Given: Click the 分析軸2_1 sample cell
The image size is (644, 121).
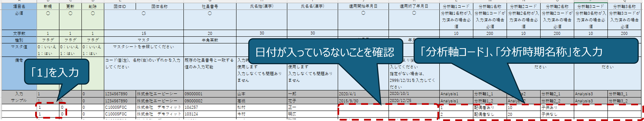Looking at the screenshot, I should [x=557, y=94].
